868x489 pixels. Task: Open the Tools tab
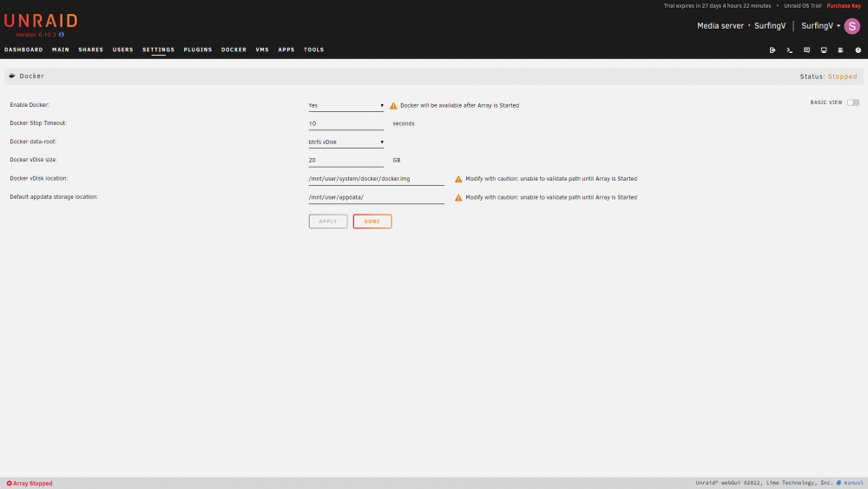314,50
